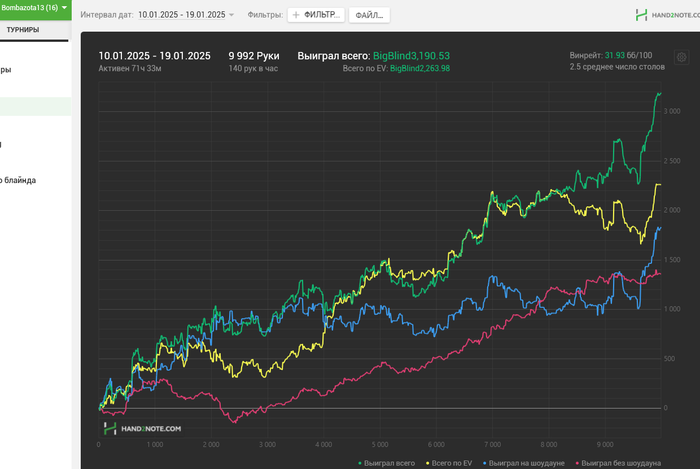The height and width of the screenshot is (469, 700).
Task: Toggle the Выиграл на шоудауне blue legend series
Action: 524,463
